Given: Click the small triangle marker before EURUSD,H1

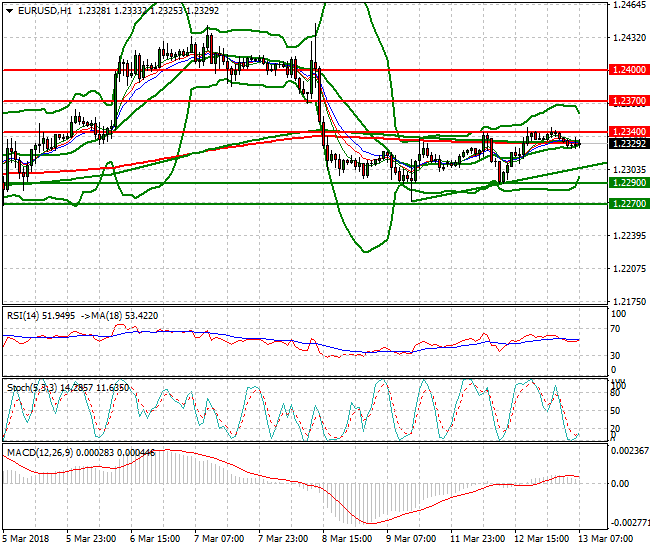Looking at the screenshot, I should (10, 10).
